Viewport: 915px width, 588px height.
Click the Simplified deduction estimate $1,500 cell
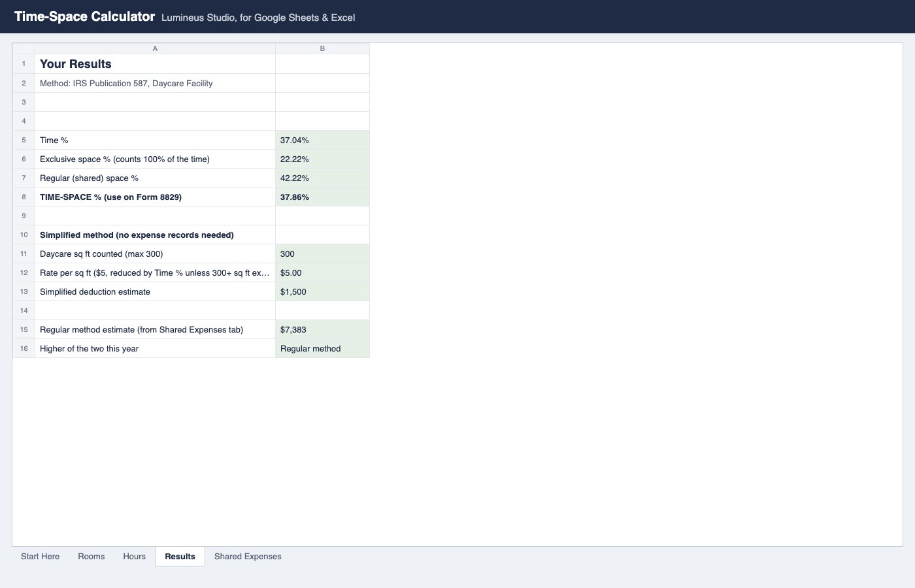(322, 291)
